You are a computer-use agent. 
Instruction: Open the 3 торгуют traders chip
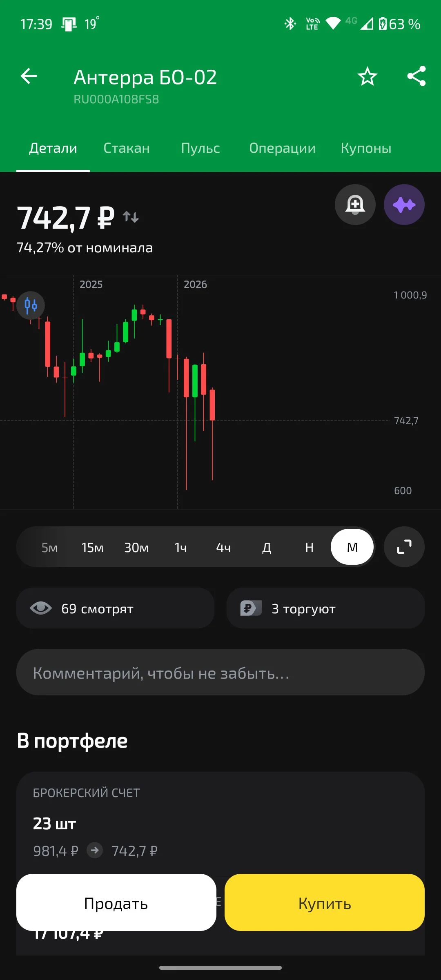[x=325, y=608]
